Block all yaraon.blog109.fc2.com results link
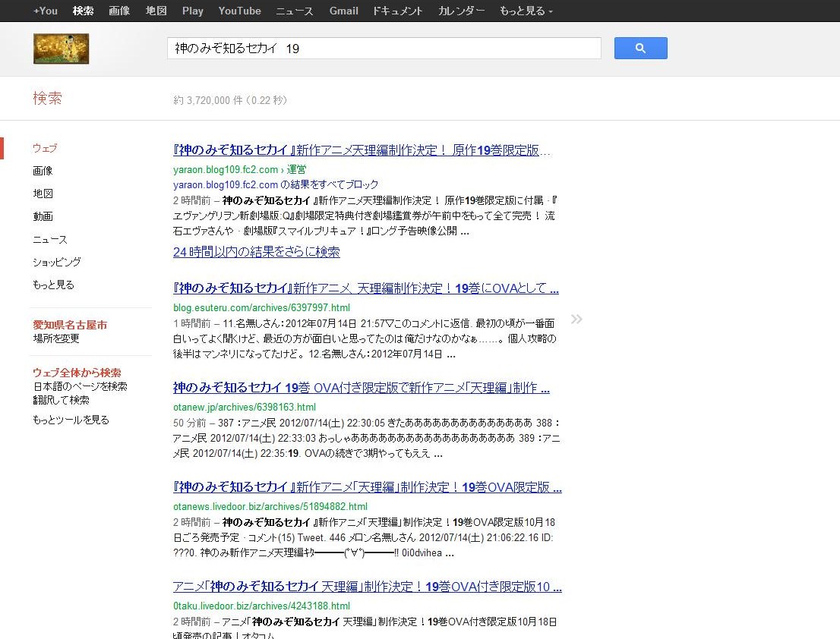Screen dimensions: 840x639 coord(276,184)
